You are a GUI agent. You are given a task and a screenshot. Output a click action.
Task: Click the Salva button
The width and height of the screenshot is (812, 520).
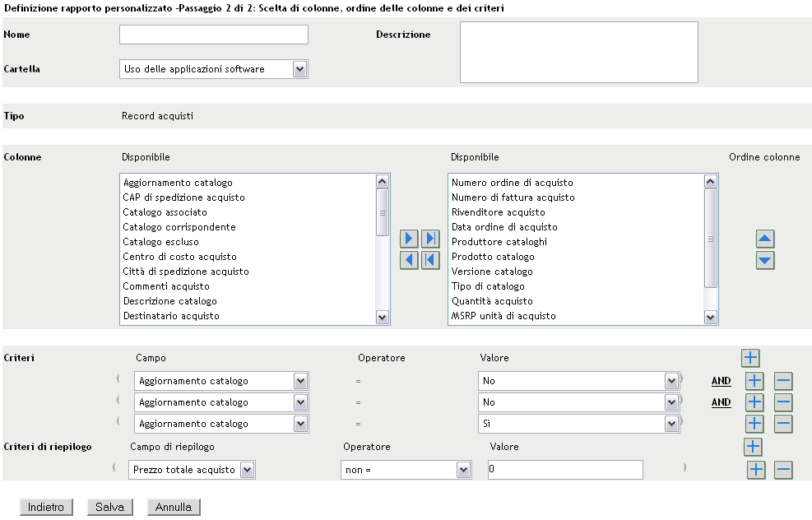click(x=109, y=507)
